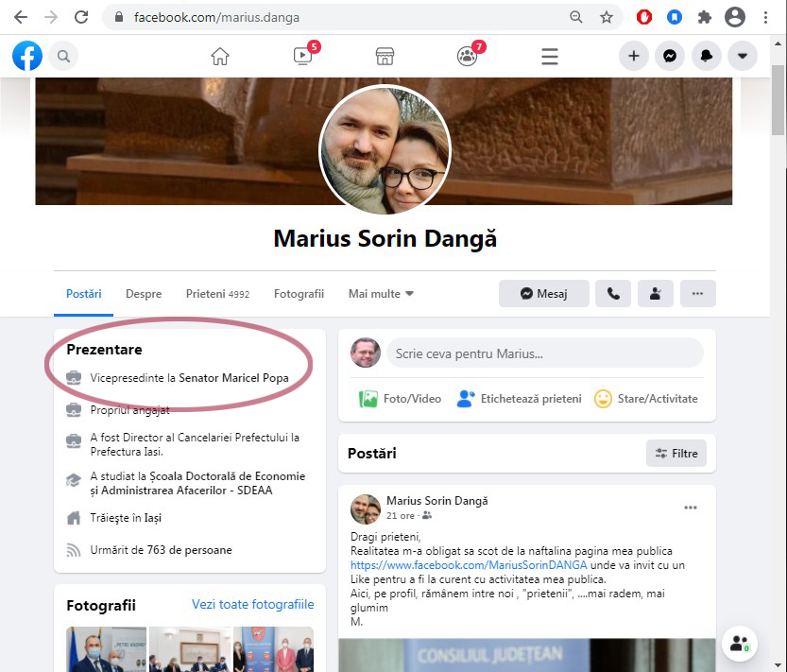Click the Mesaj button

tap(544, 294)
